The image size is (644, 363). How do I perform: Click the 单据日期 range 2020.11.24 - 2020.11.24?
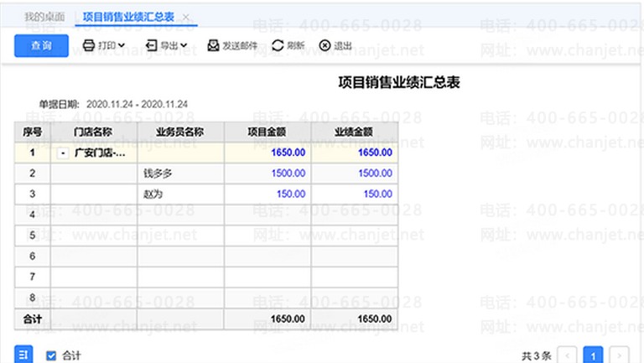[x=138, y=104]
